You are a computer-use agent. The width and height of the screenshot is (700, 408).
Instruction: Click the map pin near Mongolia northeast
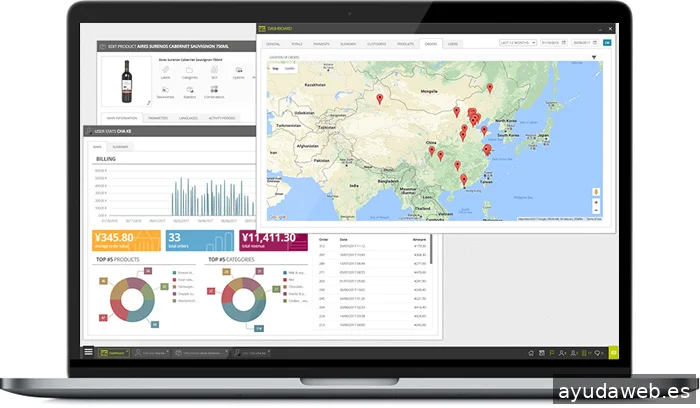(490, 88)
